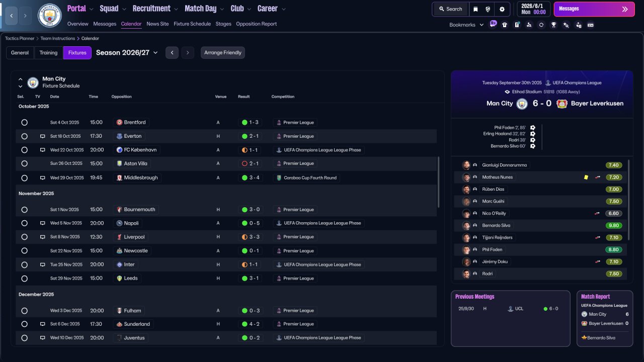
Task: Click Gianluigi Donnarumma's name in lineup
Action: (505, 165)
